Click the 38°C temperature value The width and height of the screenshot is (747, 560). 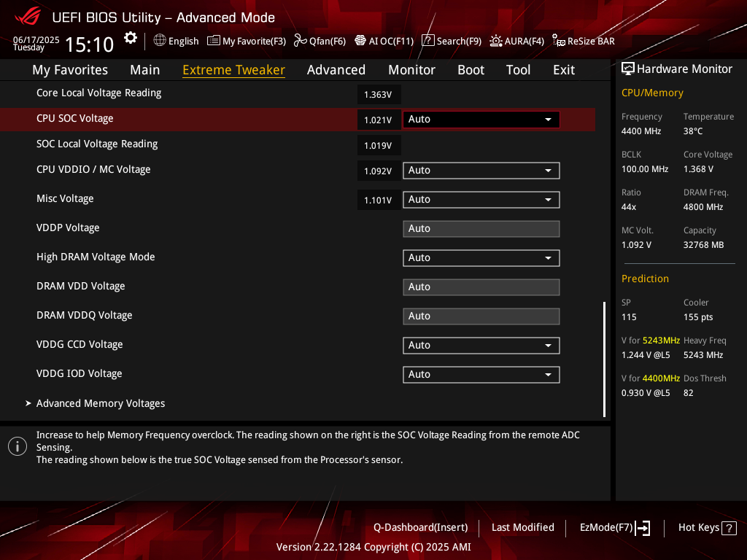coord(693,131)
